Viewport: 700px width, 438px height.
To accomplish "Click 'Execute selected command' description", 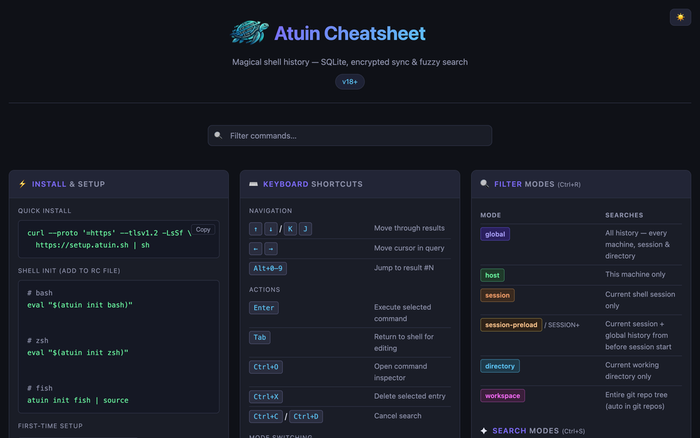I will pyautogui.click(x=403, y=313).
